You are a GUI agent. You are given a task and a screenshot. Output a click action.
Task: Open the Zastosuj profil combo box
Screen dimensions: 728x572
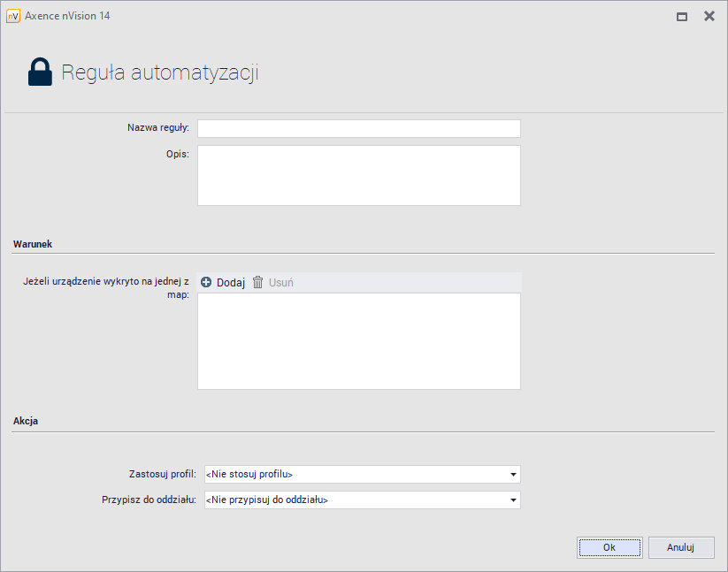(354, 475)
